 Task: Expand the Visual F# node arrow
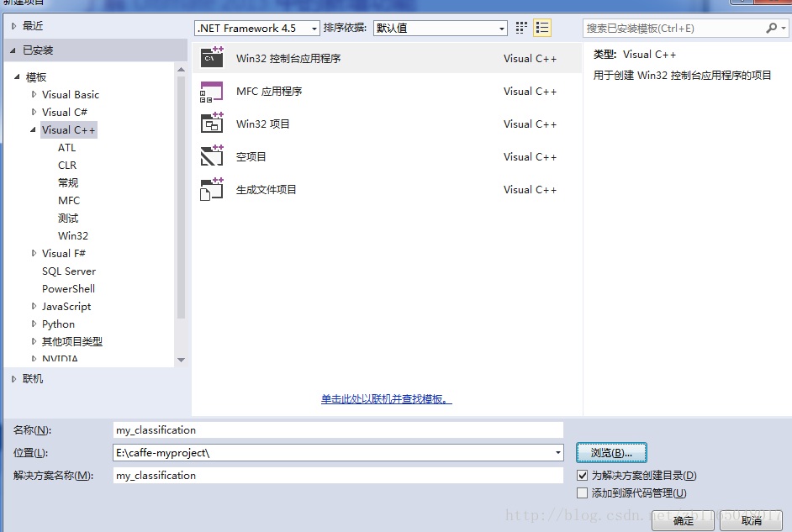click(34, 253)
